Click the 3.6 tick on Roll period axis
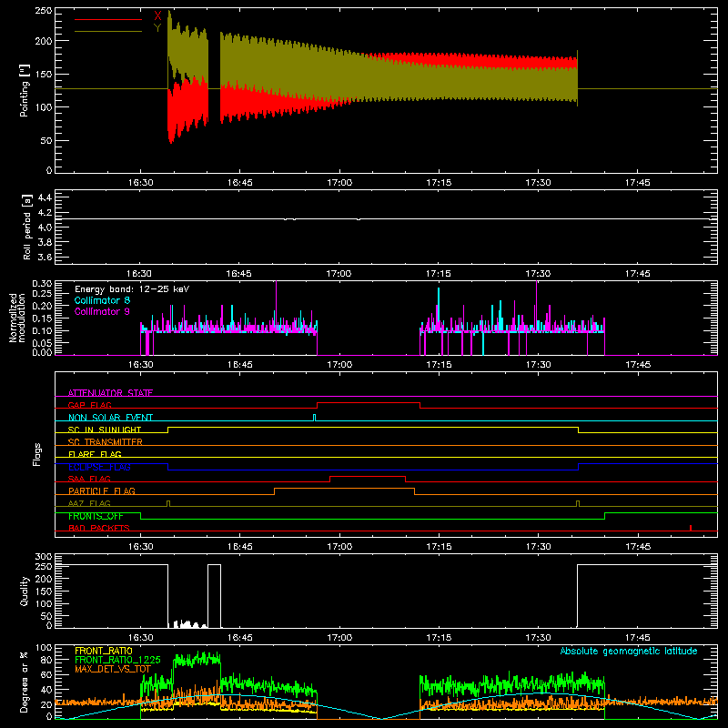 click(x=45, y=258)
